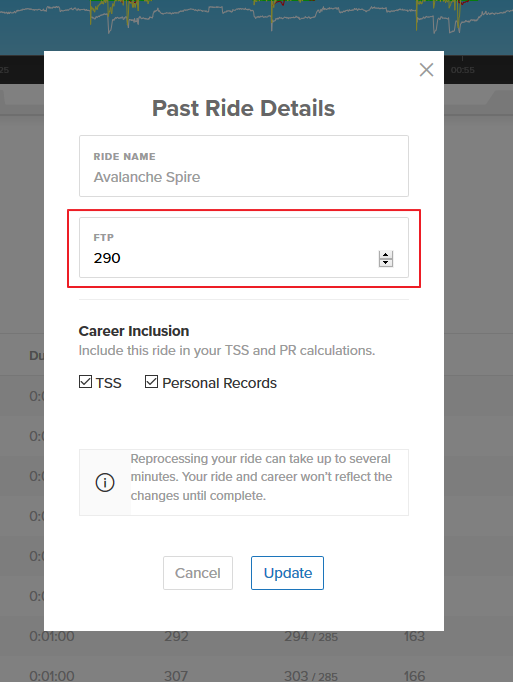513x682 pixels.
Task: Click the 163 heart rate value
Action: click(414, 637)
